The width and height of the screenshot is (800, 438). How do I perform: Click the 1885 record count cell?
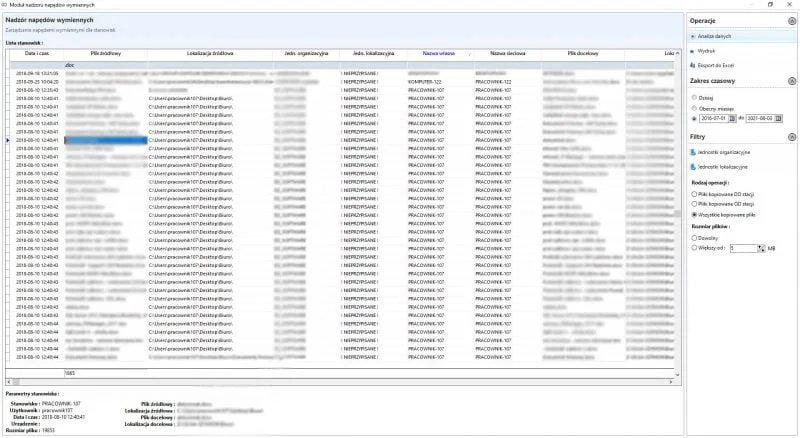pos(106,373)
